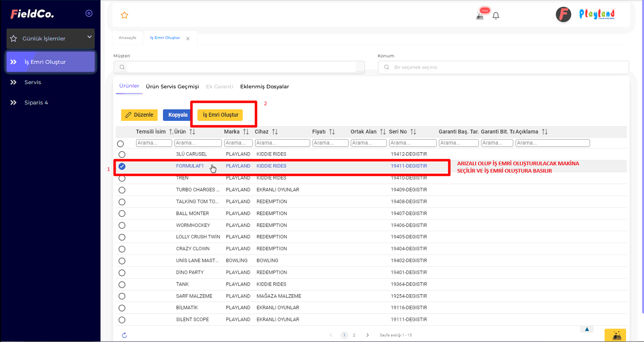644x342 pixels.
Task: Select the 3LÜ CARUSEL row radio button
Action: pos(122,154)
